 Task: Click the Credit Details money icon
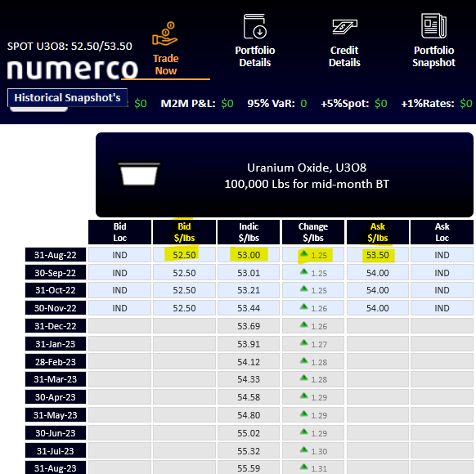tap(344, 27)
